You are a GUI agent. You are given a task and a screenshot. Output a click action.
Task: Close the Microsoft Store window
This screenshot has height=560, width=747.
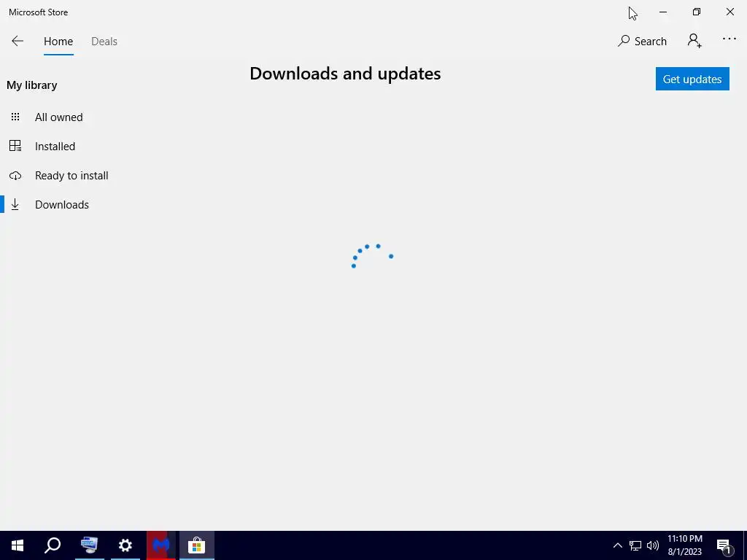[729, 12]
